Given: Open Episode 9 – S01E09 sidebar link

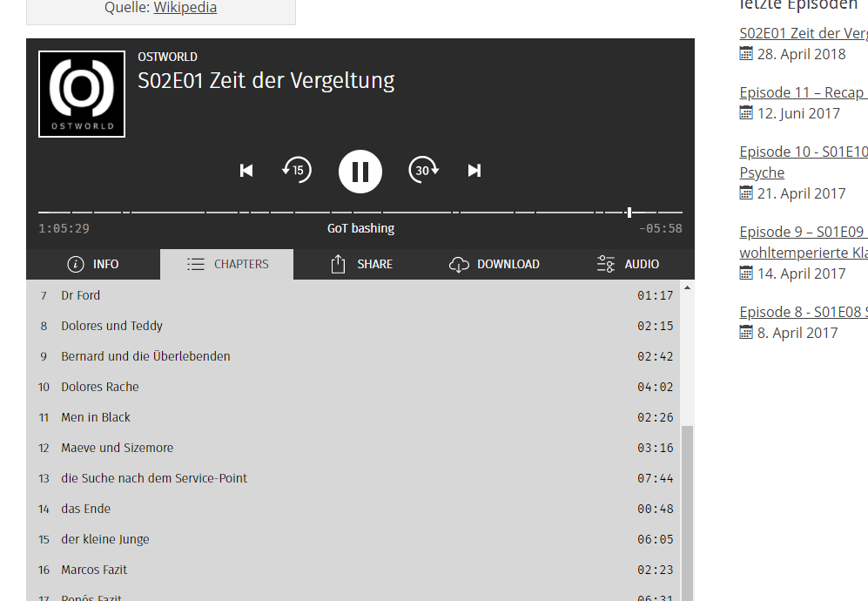Looking at the screenshot, I should [x=804, y=242].
